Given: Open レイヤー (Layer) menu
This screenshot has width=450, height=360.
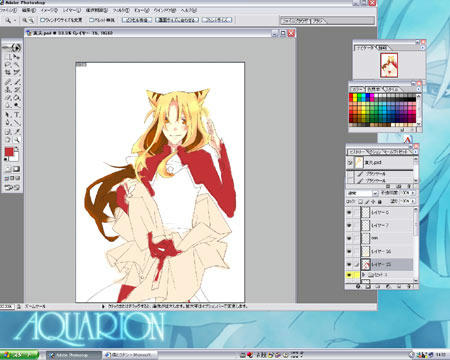Looking at the screenshot, I should [72, 11].
